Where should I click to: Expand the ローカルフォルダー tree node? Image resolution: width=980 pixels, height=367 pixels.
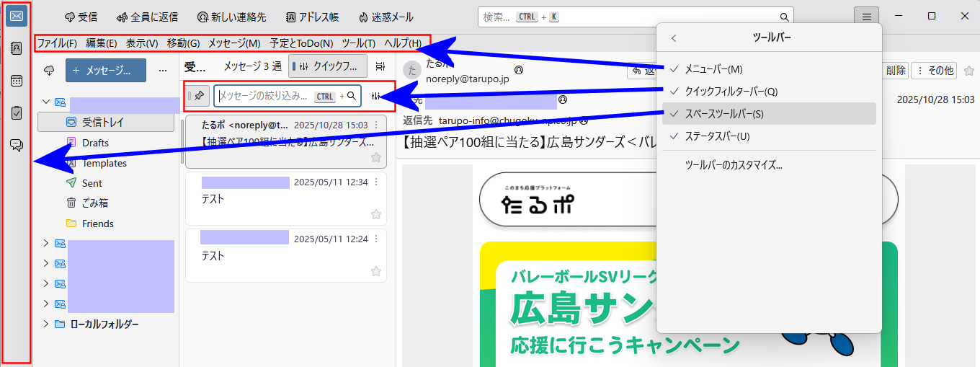click(46, 324)
